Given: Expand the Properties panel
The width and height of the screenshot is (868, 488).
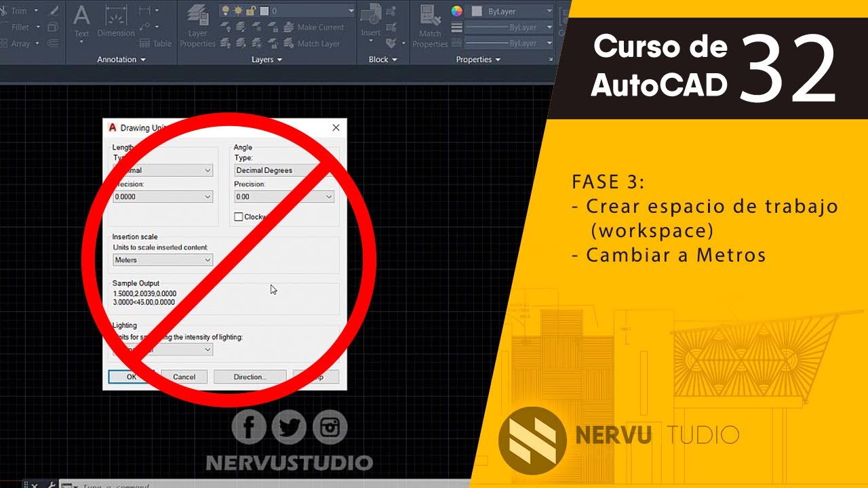Looking at the screenshot, I should (x=478, y=60).
